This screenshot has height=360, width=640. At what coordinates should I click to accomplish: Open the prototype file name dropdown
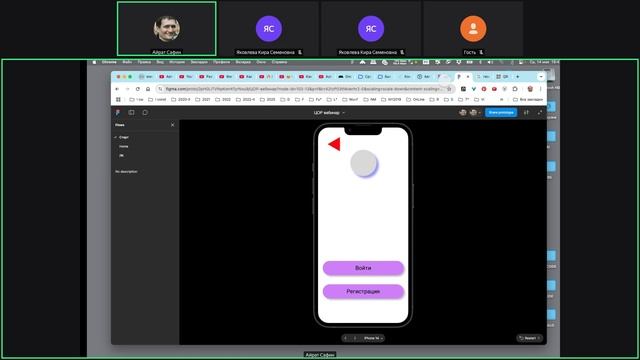[x=329, y=113]
